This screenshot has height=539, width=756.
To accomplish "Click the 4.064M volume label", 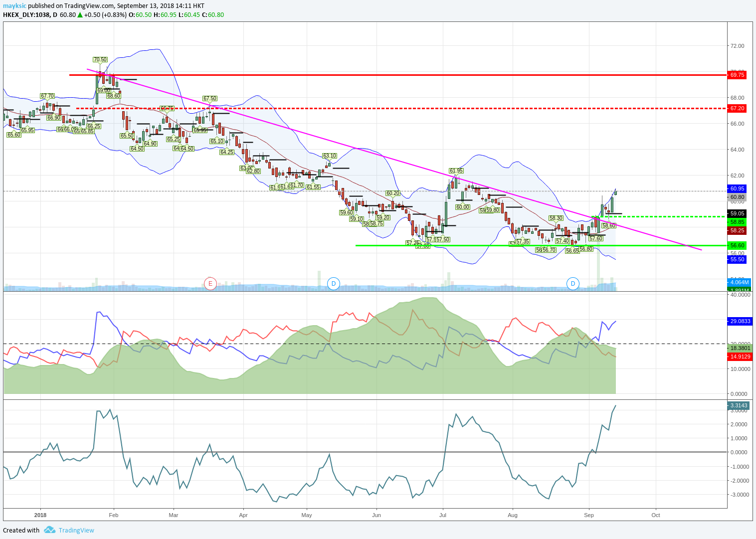I will pyautogui.click(x=740, y=282).
